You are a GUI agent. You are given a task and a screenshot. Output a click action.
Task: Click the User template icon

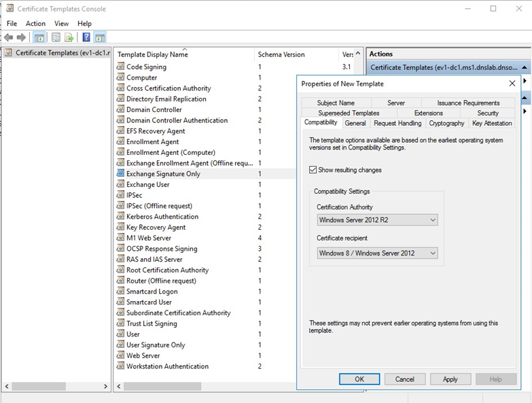click(120, 334)
